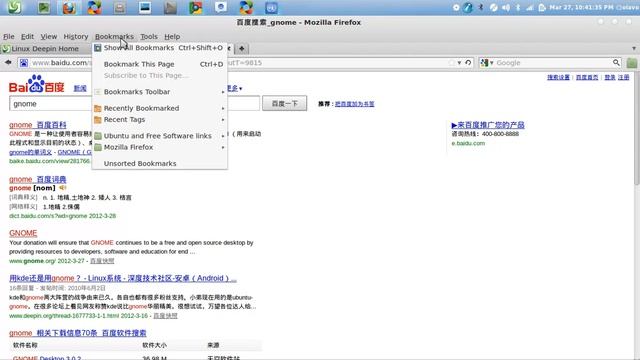Image resolution: width=640 pixels, height=360 pixels.
Task: Click the green icon right of the search box
Action: point(632,63)
